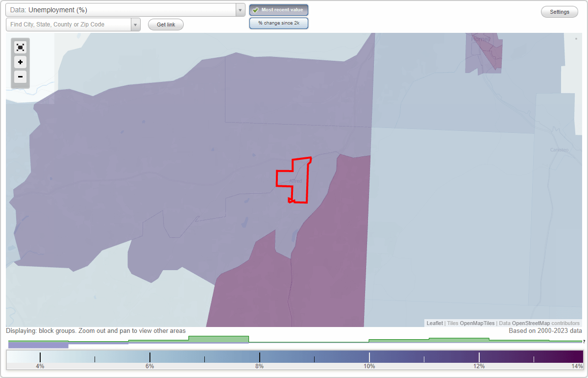Image resolution: width=588 pixels, height=378 pixels.
Task: Zoom in using the plus icon
Action: [20, 62]
